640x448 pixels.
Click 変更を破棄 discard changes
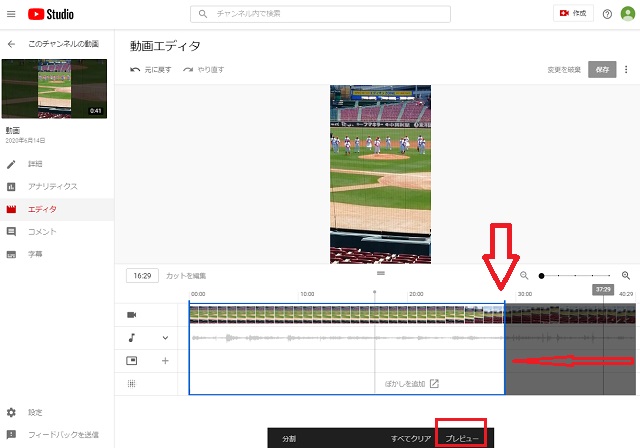[x=564, y=70]
